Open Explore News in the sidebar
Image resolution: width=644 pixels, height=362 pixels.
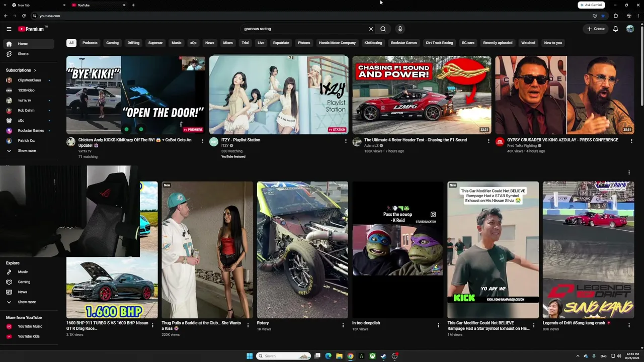(29, 292)
